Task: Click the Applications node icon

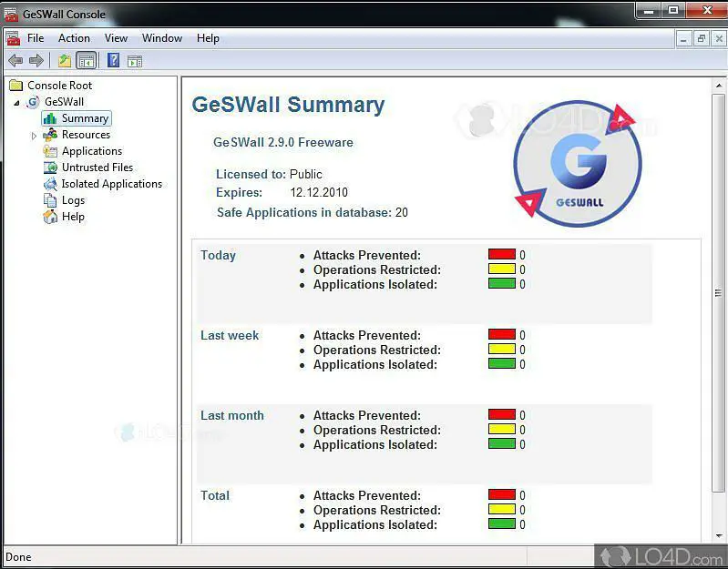Action: coord(50,151)
